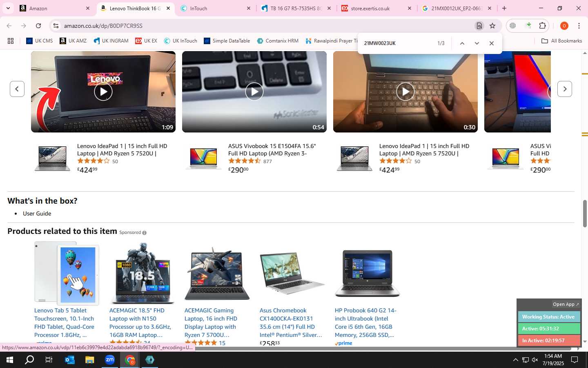Close the find-in-page bar
Image resolution: width=588 pixels, height=368 pixels.
pos(492,43)
